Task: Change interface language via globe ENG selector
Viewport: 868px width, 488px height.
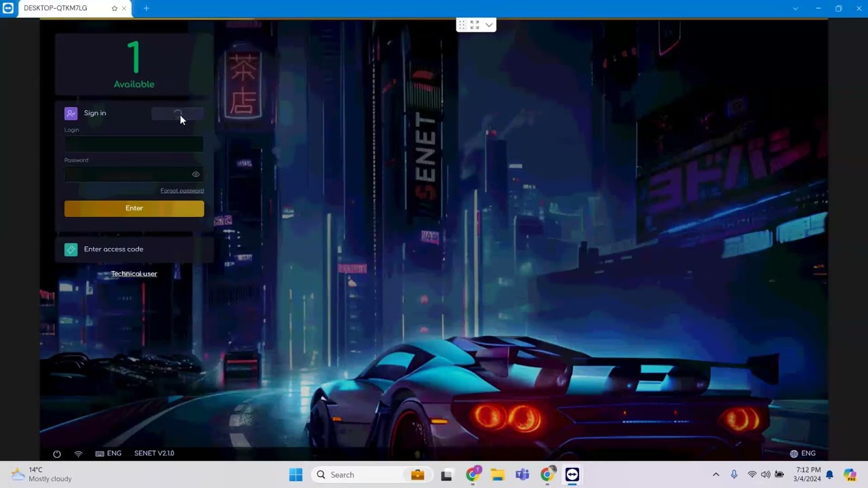Action: click(x=803, y=453)
